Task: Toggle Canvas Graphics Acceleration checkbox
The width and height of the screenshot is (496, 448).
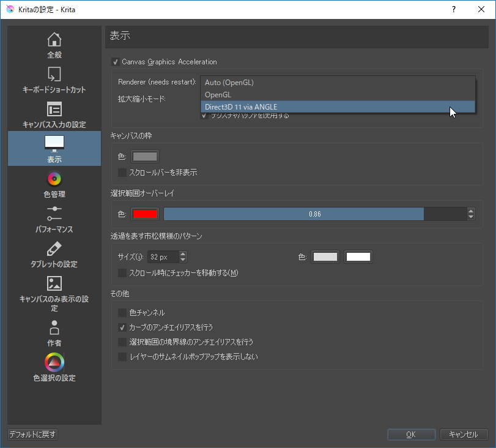Action: pyautogui.click(x=116, y=62)
